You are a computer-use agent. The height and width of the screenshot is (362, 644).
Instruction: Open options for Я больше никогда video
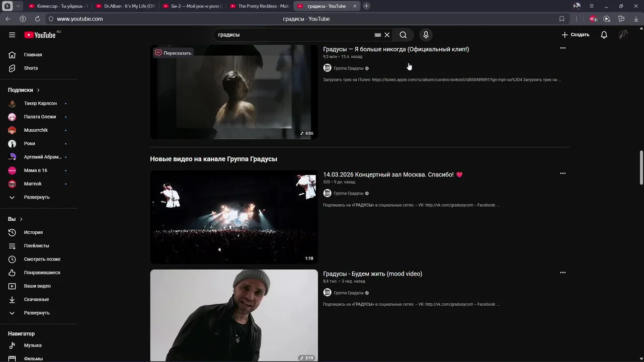[x=562, y=48]
